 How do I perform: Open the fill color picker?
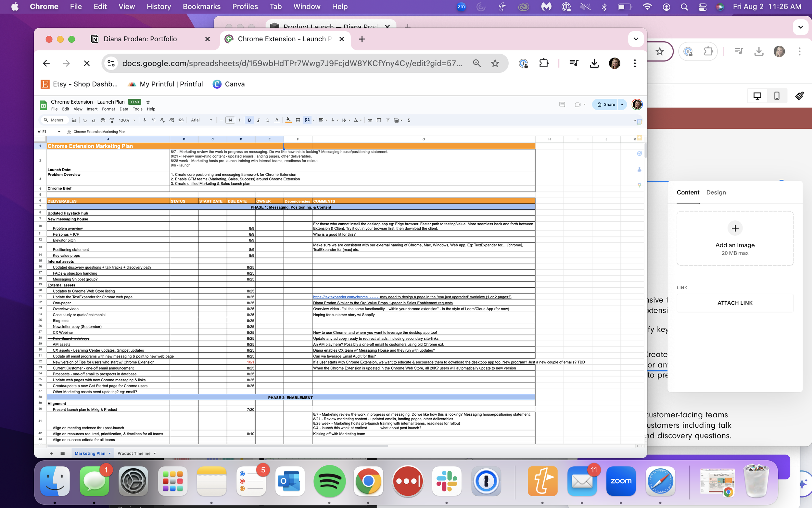click(x=288, y=120)
